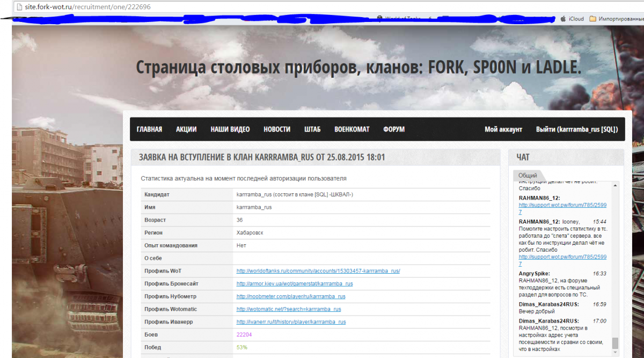Click the chat scrollbar up arrow

615,185
